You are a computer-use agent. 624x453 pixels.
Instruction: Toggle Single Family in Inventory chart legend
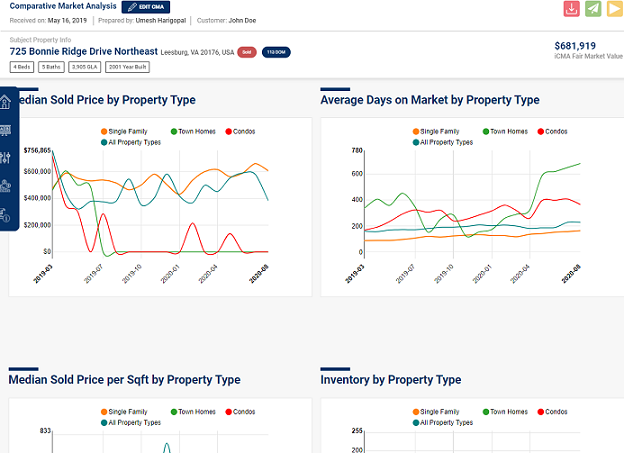(436, 412)
